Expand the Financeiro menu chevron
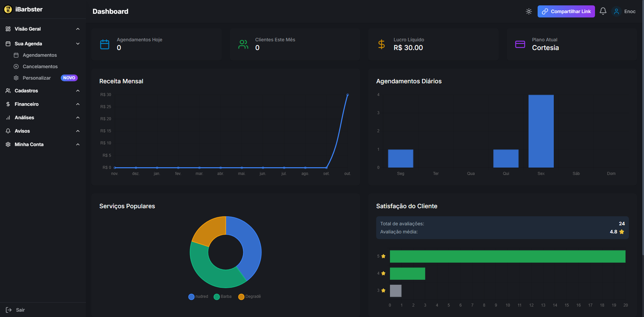 coord(78,104)
